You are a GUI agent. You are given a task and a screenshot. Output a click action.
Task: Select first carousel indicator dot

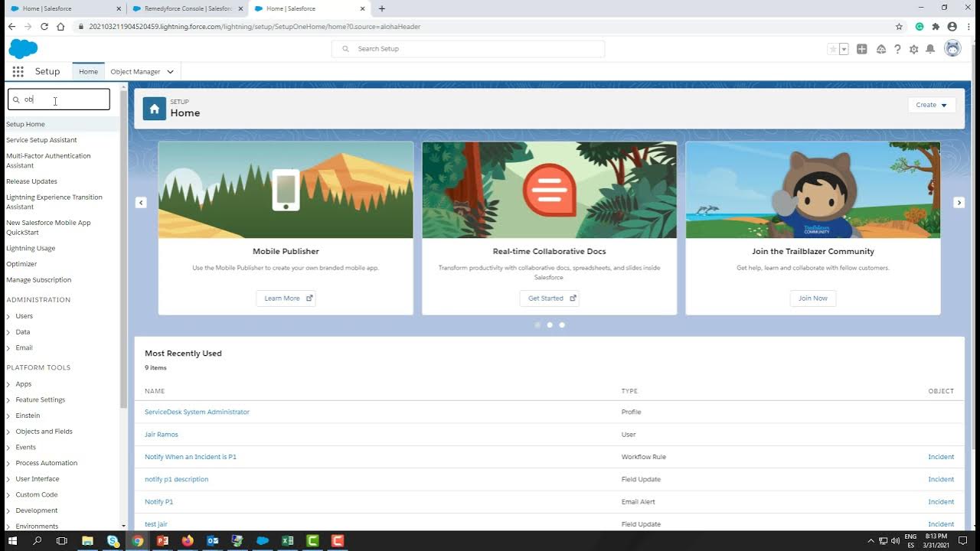[537, 325]
